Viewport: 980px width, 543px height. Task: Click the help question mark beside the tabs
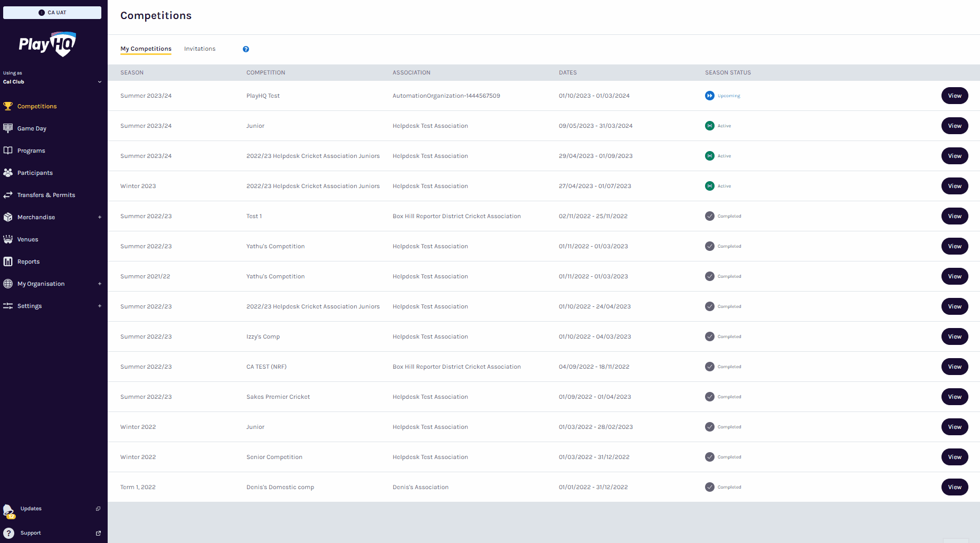245,49
